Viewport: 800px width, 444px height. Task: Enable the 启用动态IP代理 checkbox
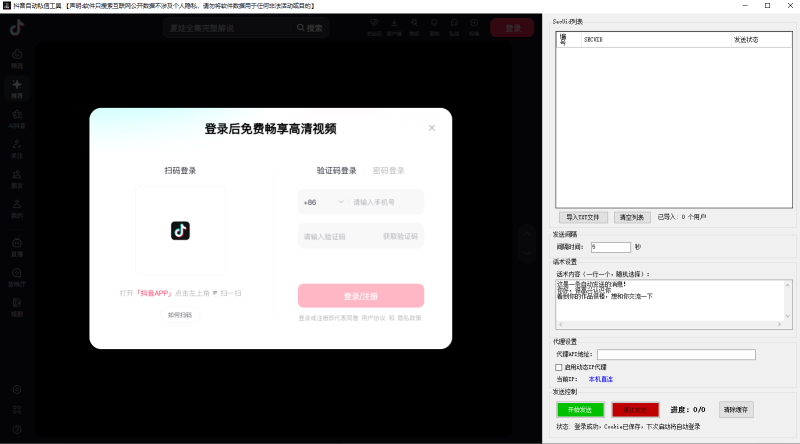(x=559, y=367)
